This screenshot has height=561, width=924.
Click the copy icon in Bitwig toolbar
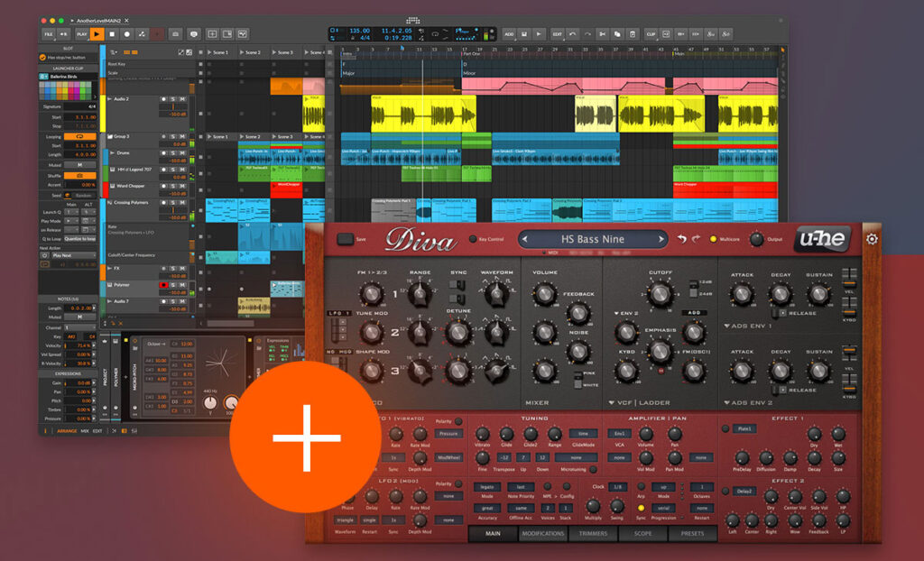click(617, 34)
